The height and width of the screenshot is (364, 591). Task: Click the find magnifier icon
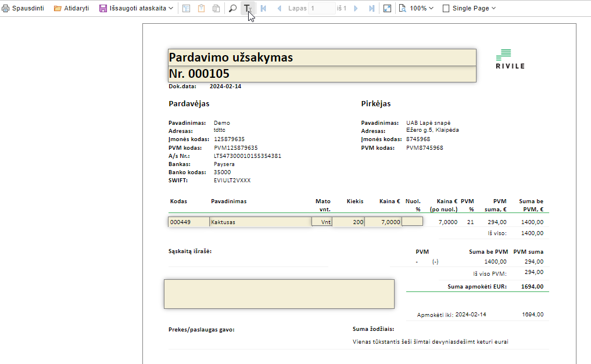pyautogui.click(x=232, y=9)
